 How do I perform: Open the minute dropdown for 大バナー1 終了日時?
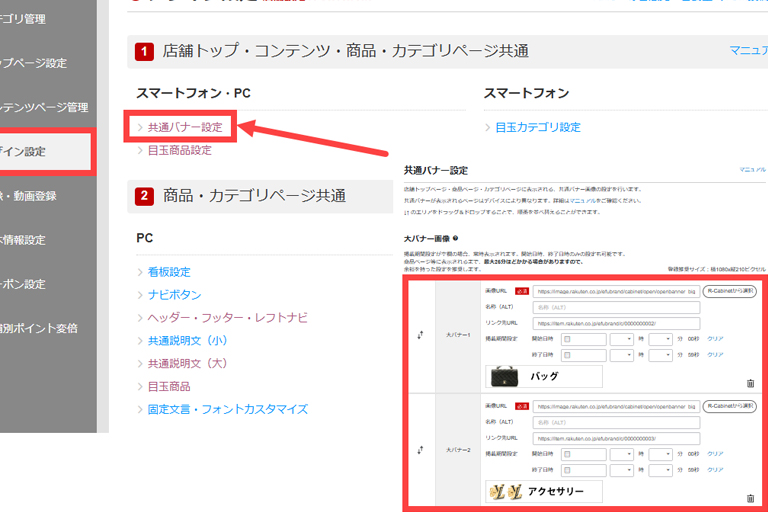click(x=660, y=355)
